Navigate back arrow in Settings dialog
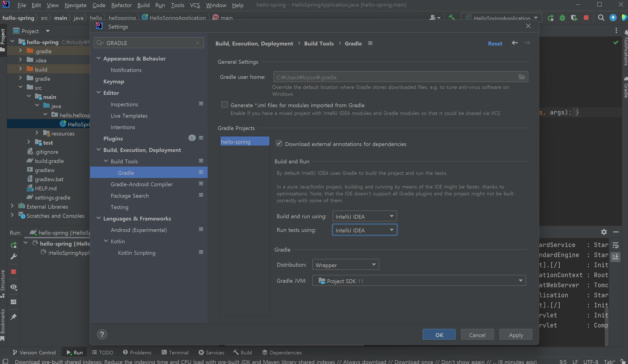Image resolution: width=628 pixels, height=364 pixels. 515,43
